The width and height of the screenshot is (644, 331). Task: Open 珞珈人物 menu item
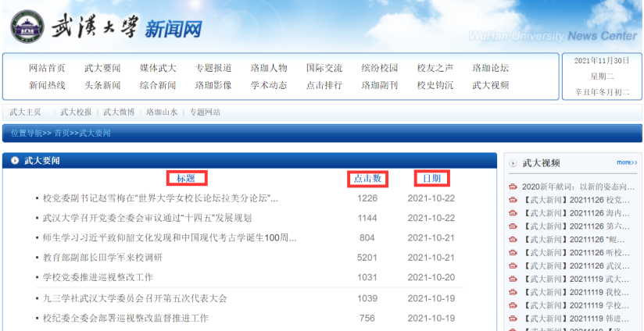coord(269,68)
